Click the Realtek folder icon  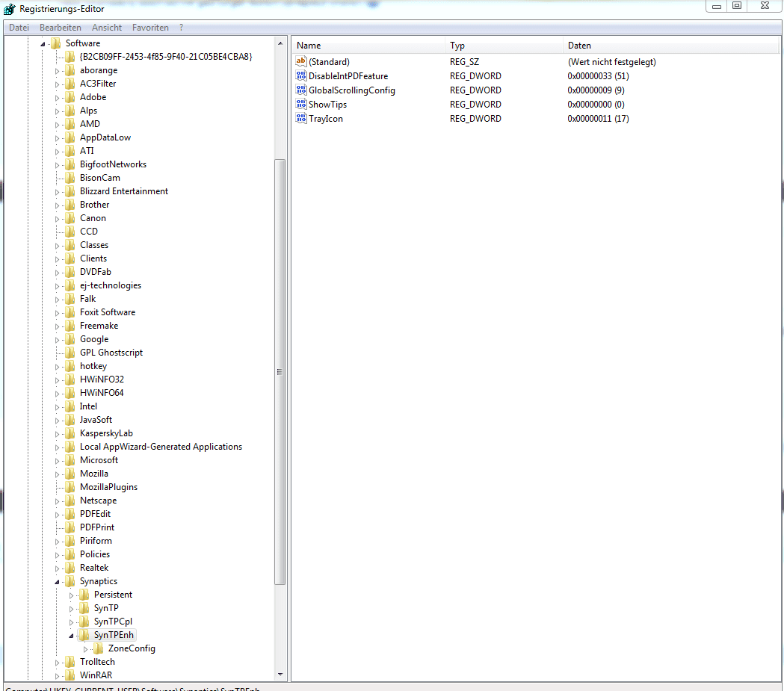tap(70, 568)
